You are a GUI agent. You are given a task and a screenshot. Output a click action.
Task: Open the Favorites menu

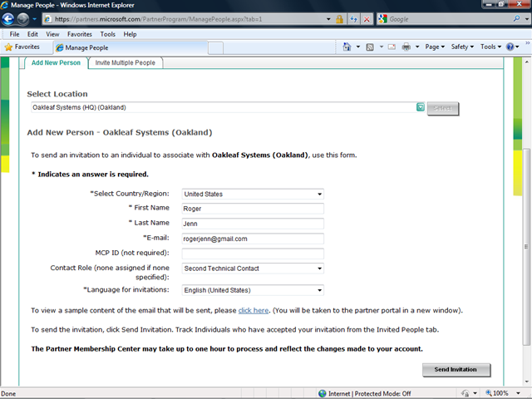(x=80, y=34)
